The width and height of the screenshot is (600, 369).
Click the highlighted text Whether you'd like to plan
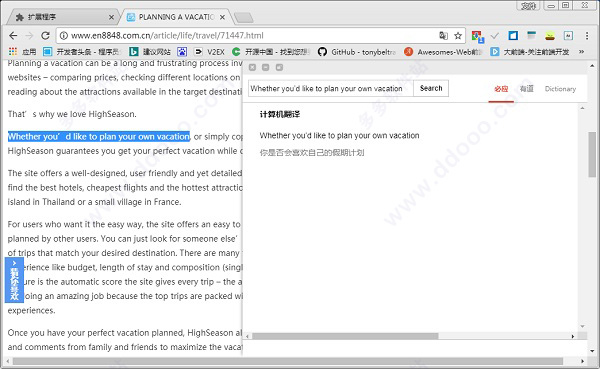pyautogui.click(x=99, y=137)
